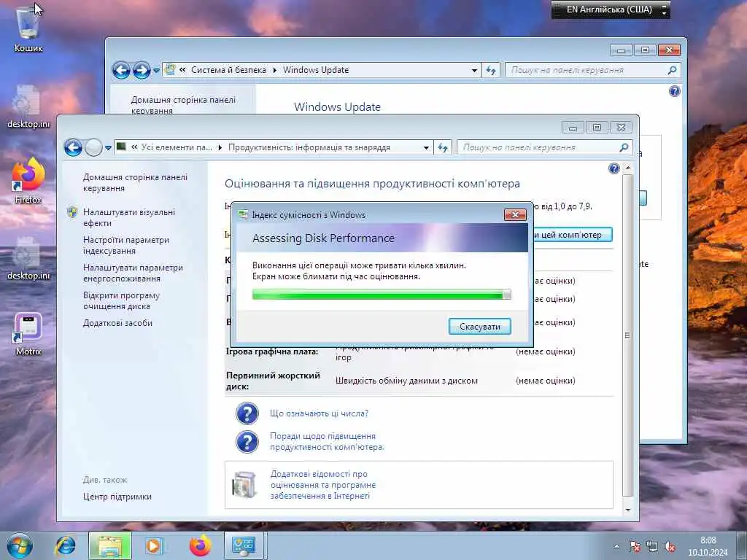Select the upper desktop.ini file icon
Screen dimensions: 747x560
(28, 106)
